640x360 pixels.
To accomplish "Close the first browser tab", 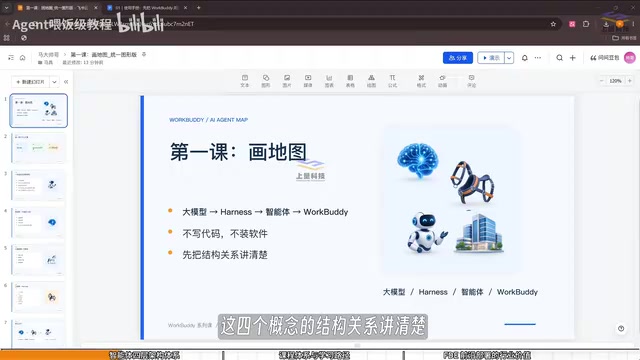I will [x=96, y=8].
